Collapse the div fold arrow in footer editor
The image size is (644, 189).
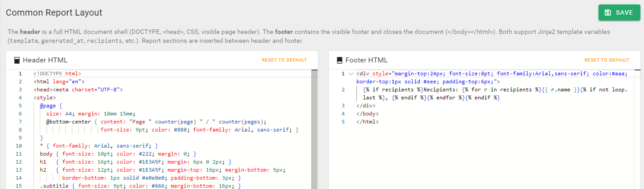[x=351, y=74]
